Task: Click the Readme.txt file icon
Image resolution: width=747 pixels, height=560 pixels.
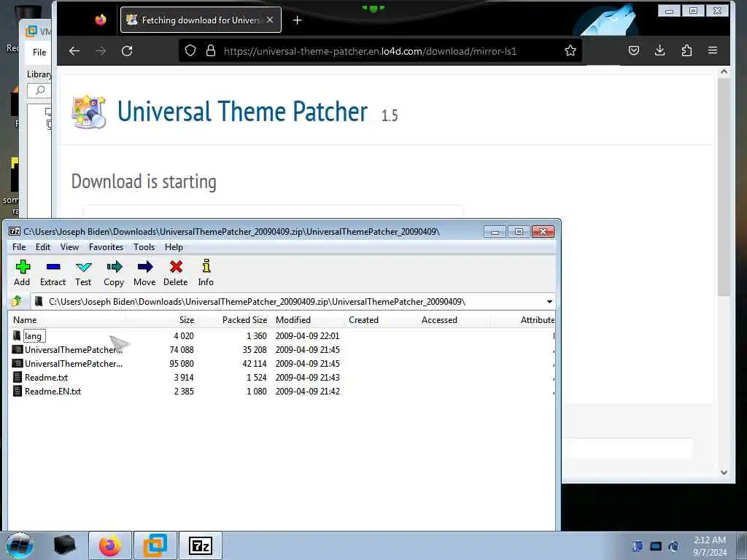Action: 18,377
